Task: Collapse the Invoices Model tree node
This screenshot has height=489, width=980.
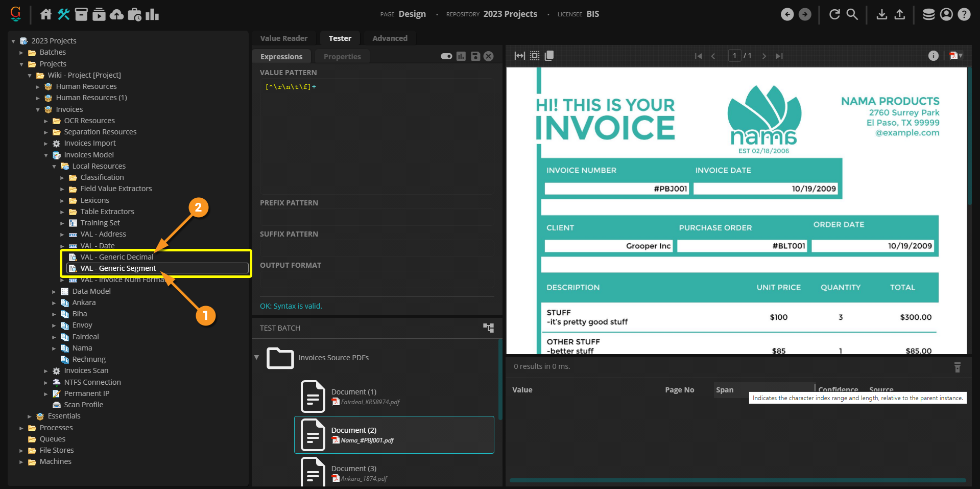Action: pyautogui.click(x=46, y=155)
